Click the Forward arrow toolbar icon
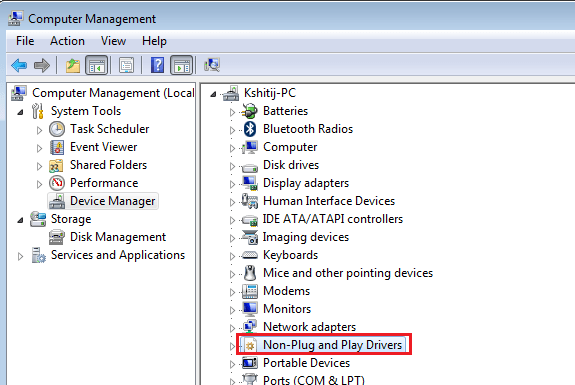This screenshot has height=385, width=575. pos(42,66)
